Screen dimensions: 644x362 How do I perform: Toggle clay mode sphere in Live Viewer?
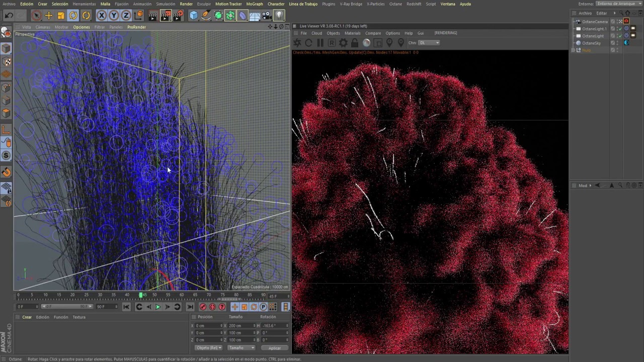click(x=366, y=43)
